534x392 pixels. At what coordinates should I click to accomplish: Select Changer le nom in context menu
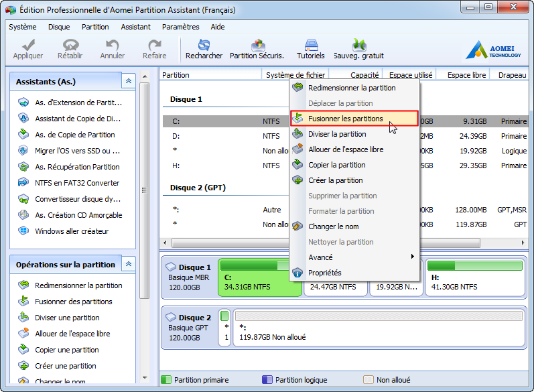[x=354, y=226]
